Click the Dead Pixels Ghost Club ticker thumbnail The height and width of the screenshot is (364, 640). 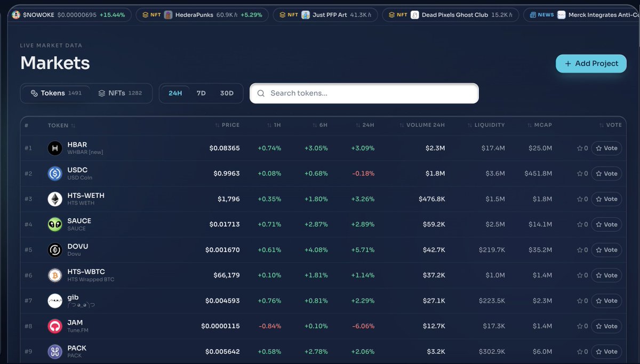(x=415, y=15)
